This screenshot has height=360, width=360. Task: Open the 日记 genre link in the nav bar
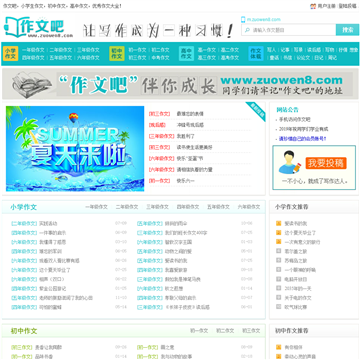click(318, 58)
